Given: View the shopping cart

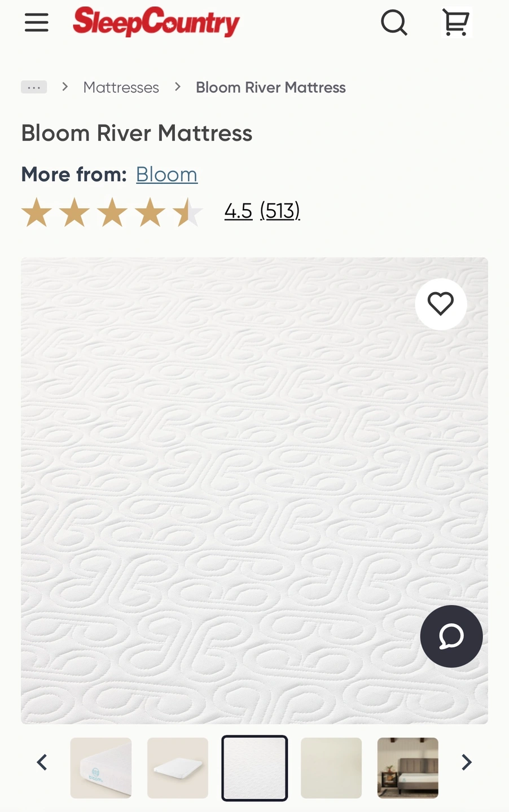Looking at the screenshot, I should (456, 23).
